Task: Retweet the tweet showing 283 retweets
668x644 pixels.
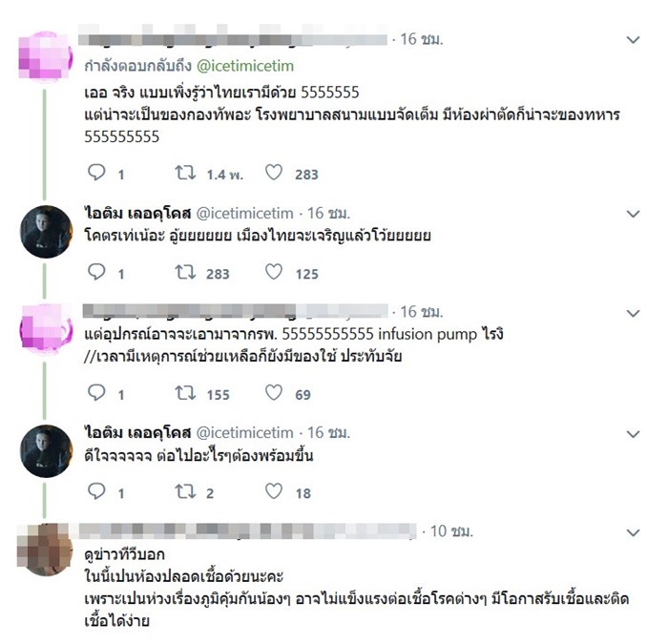Action: coord(186,272)
